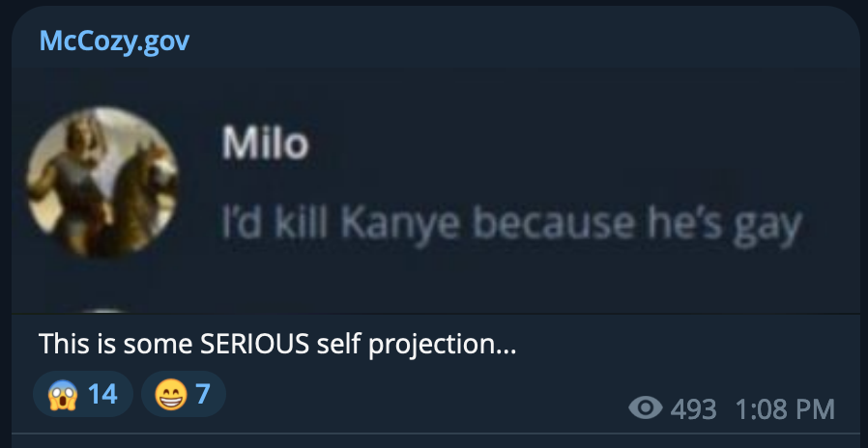This screenshot has height=448, width=868.
Task: Click the 493 view count
Action: [693, 409]
